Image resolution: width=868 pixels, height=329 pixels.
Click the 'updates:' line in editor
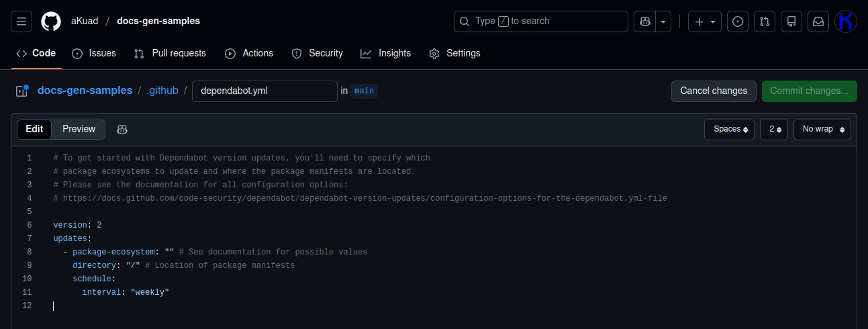point(73,238)
